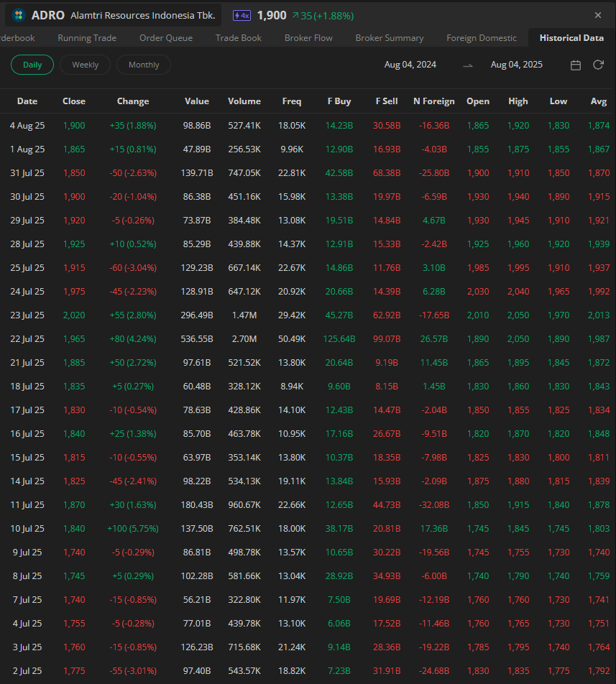616x684 pixels.
Task: Click the '4 Aug 25' date cell
Action: (x=27, y=126)
